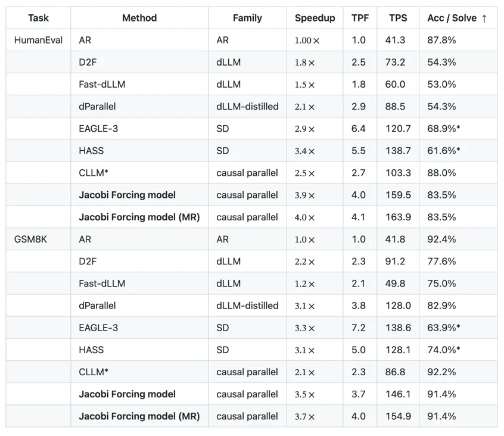Image resolution: width=504 pixels, height=436 pixels.
Task: Click the 74.0%* accuracy value
Action: click(x=444, y=350)
